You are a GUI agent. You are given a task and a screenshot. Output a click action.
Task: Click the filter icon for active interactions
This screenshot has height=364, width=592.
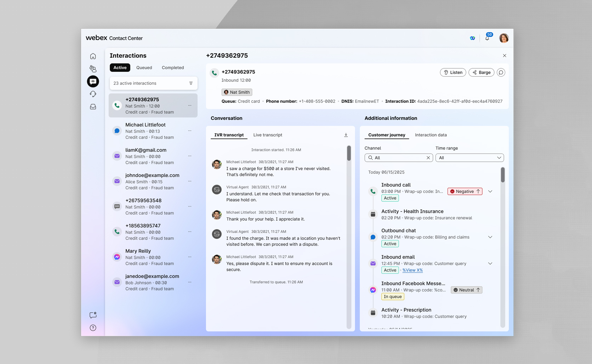coord(191,83)
